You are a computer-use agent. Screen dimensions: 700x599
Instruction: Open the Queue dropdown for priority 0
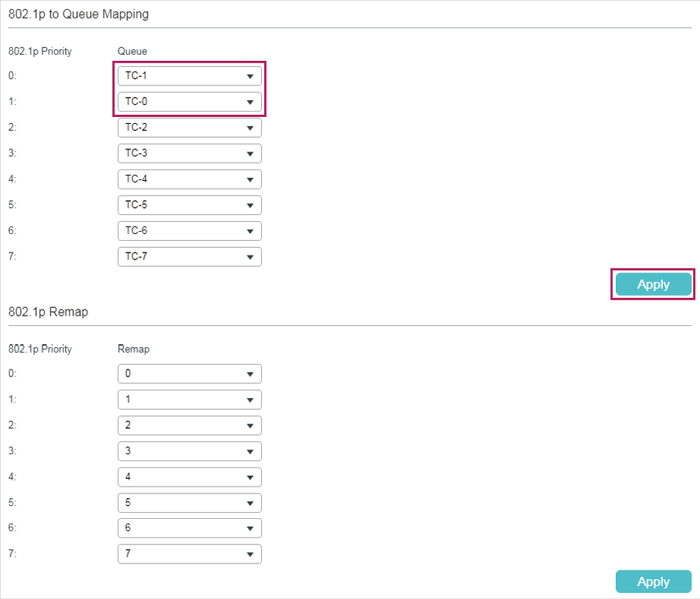(189, 76)
